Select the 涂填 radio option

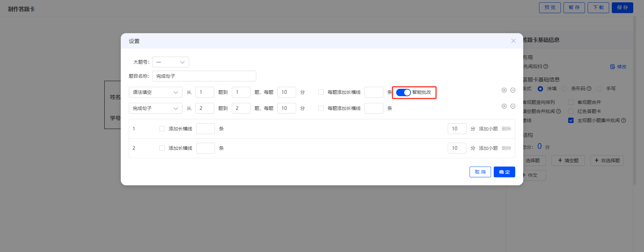pos(540,89)
